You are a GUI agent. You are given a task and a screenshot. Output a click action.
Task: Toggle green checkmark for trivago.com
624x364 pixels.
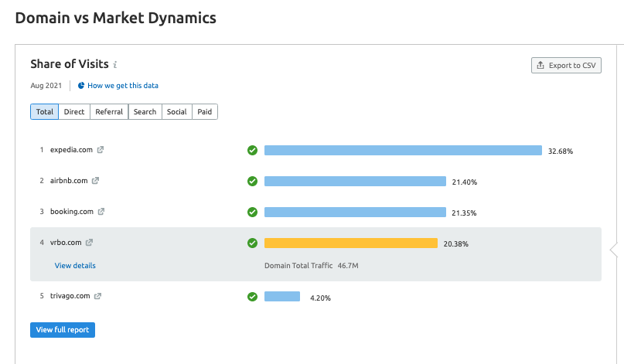click(252, 296)
